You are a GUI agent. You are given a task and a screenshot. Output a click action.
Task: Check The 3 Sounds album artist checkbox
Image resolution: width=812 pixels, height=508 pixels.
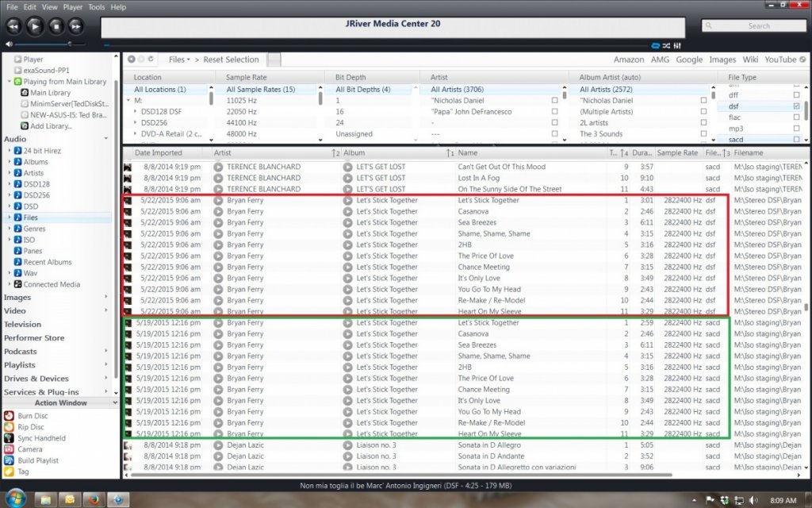[x=703, y=133]
